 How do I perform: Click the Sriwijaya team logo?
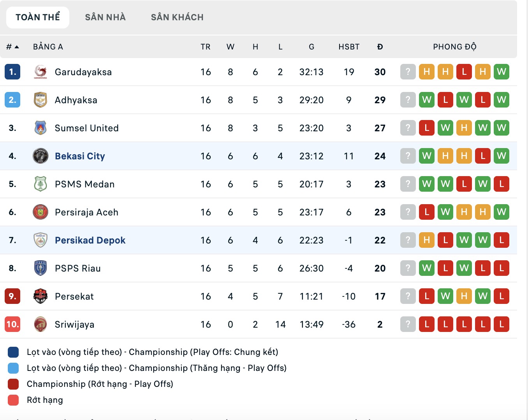pyautogui.click(x=40, y=325)
